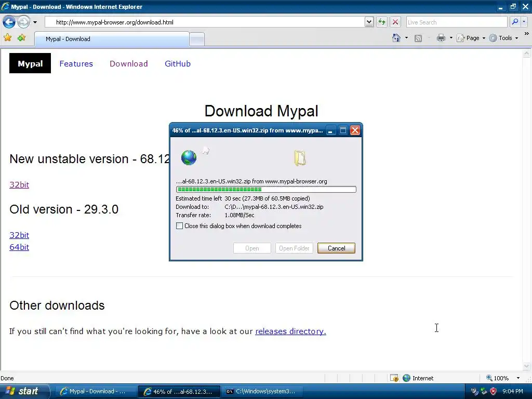The width and height of the screenshot is (532, 399).
Task: Open the Favorites Center star
Action: (7, 37)
